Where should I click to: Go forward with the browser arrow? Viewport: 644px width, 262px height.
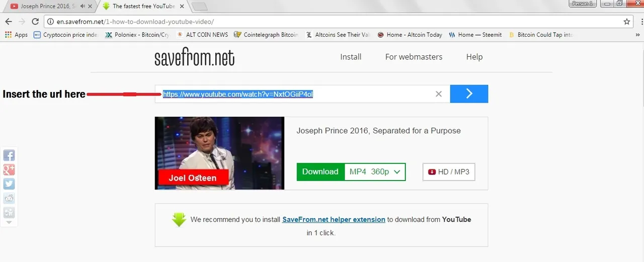point(22,22)
